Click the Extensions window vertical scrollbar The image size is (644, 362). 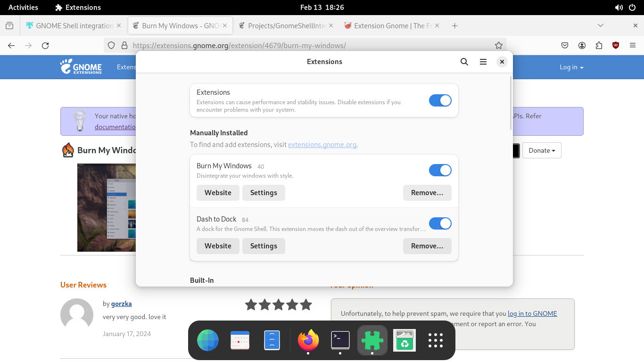click(x=511, y=104)
